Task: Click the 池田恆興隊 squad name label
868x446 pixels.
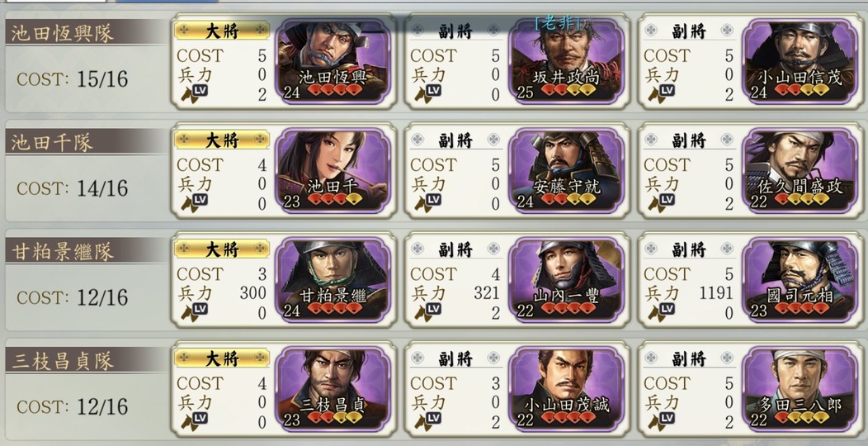Action: (x=63, y=33)
